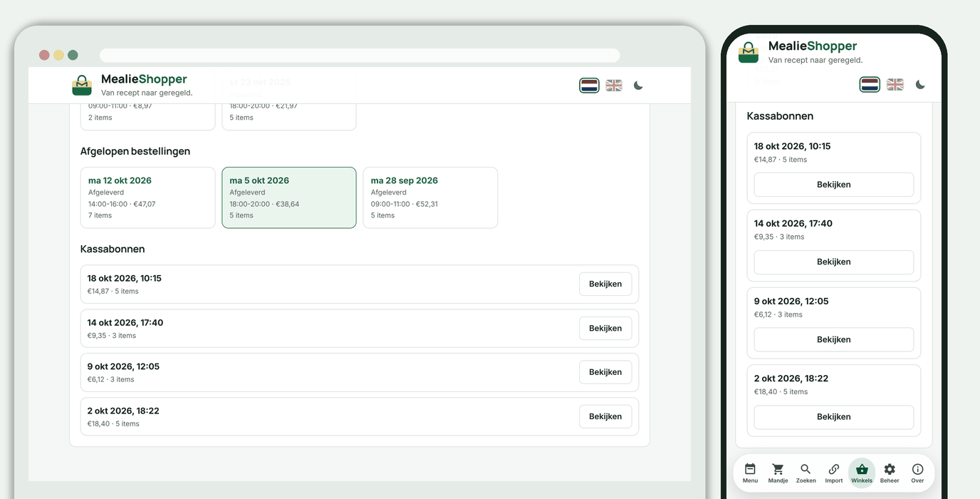
Task: Open Menu calendar tab in phone nav
Action: [x=750, y=473]
